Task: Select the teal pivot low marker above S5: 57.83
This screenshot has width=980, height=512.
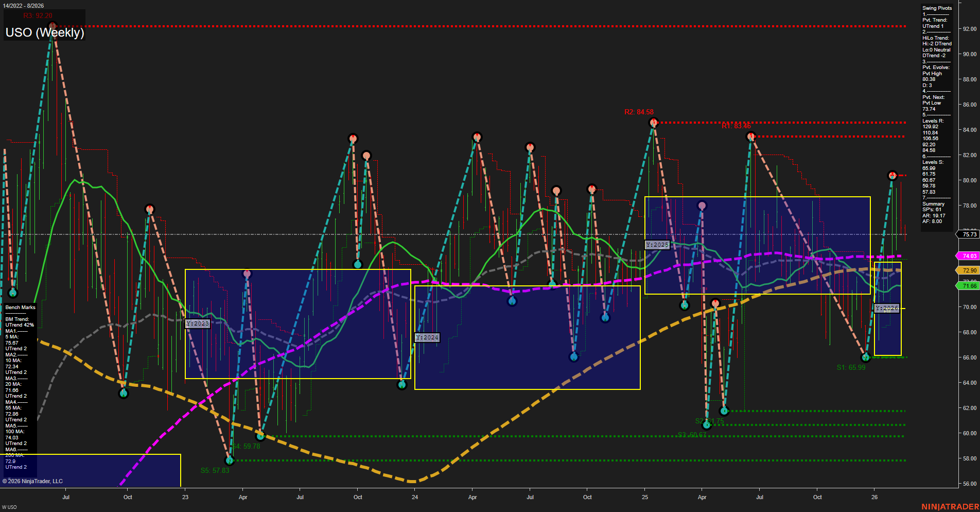Action: [230, 460]
